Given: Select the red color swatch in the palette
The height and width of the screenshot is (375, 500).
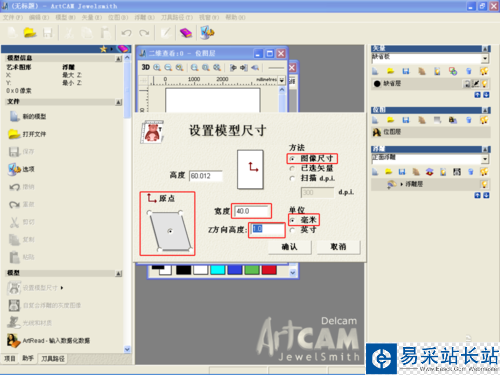Looking at the screenshot, I should [269, 269].
